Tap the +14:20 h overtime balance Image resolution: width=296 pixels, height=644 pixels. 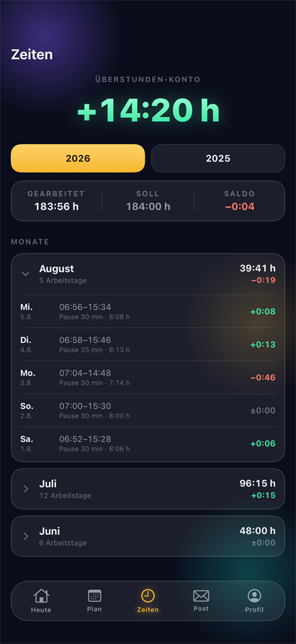(149, 111)
